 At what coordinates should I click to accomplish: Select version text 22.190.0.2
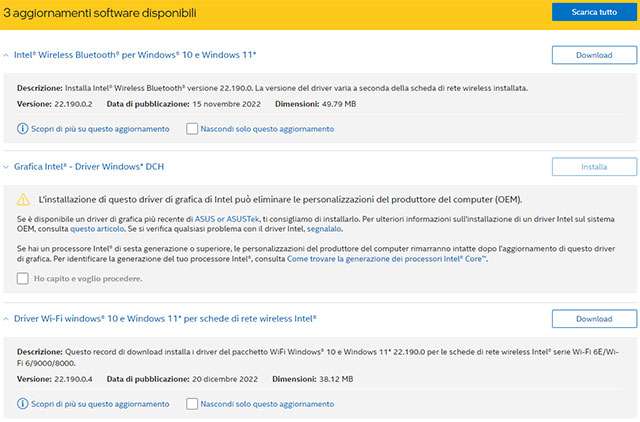pos(73,104)
